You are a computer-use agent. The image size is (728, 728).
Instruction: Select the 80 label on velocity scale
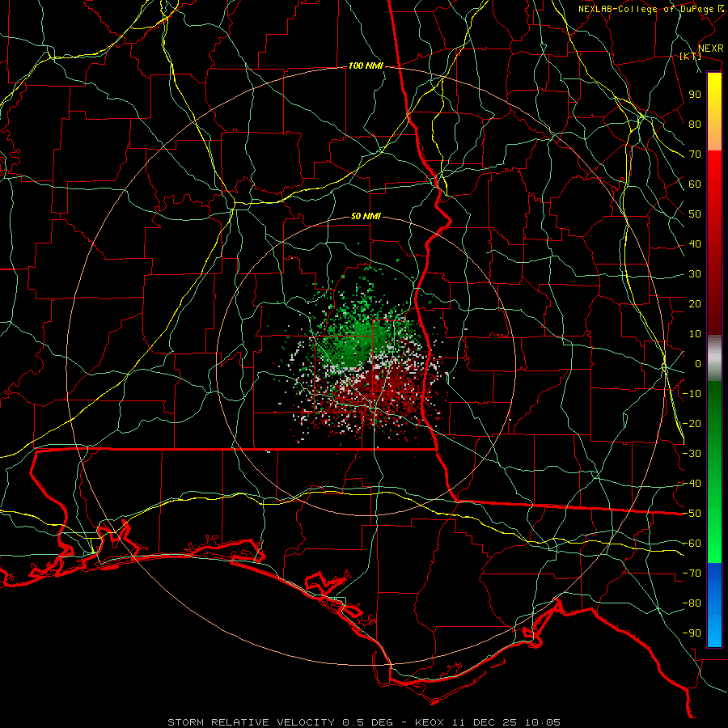(695, 124)
